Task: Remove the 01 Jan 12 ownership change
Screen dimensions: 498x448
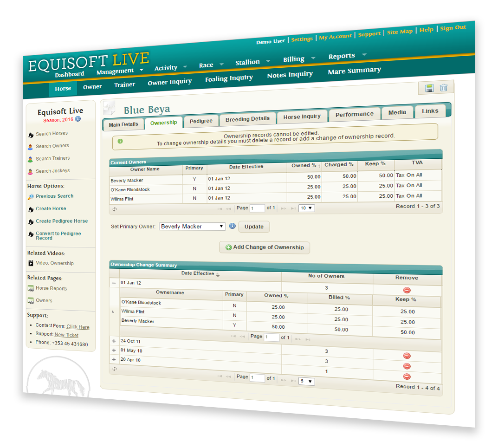Action: click(407, 290)
